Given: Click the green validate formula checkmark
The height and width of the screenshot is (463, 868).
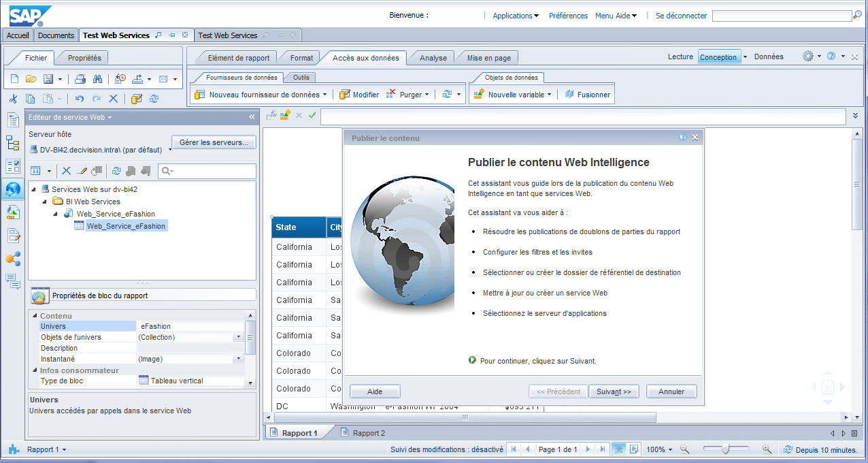Looking at the screenshot, I should point(312,116).
